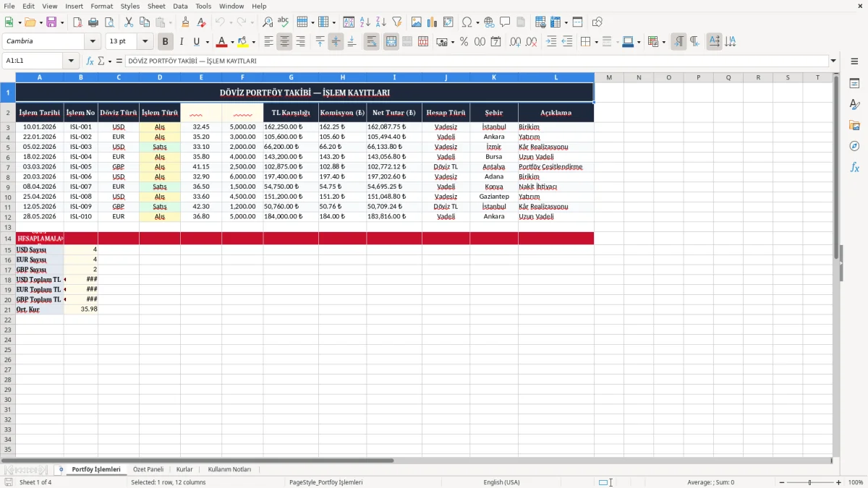Toggle Print Preview mode

109,22
